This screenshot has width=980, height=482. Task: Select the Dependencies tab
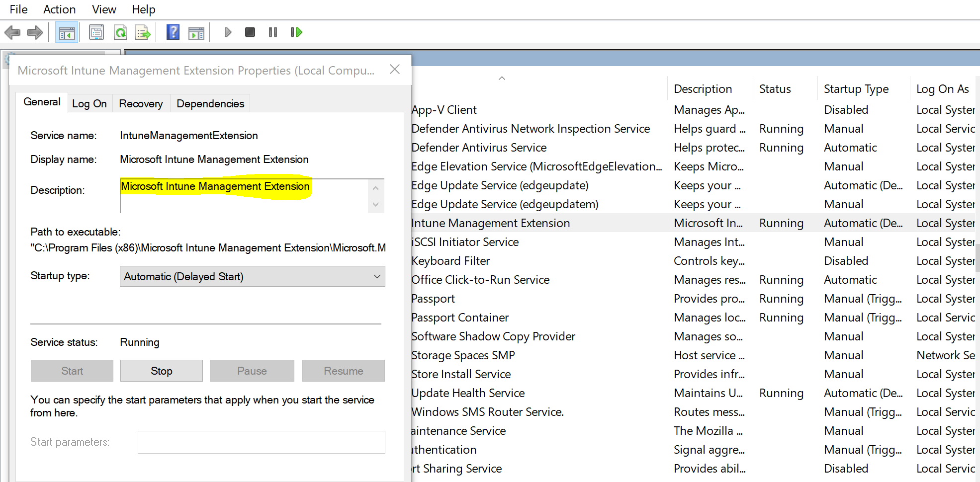point(210,103)
